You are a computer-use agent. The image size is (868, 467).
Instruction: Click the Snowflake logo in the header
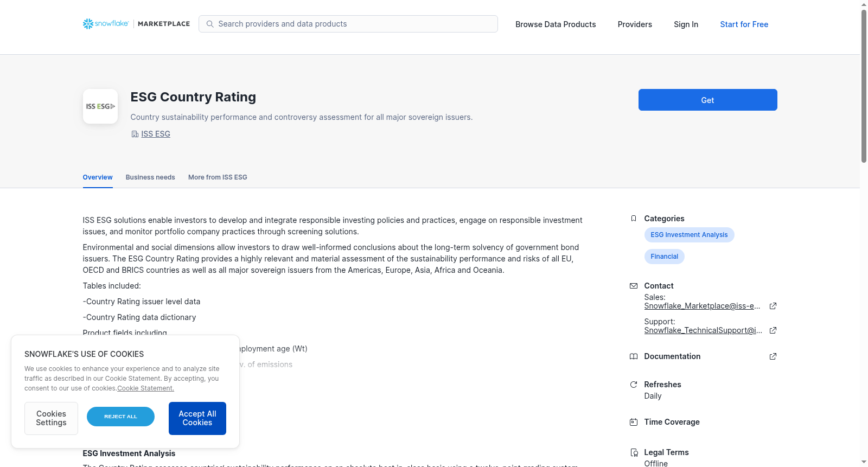106,24
